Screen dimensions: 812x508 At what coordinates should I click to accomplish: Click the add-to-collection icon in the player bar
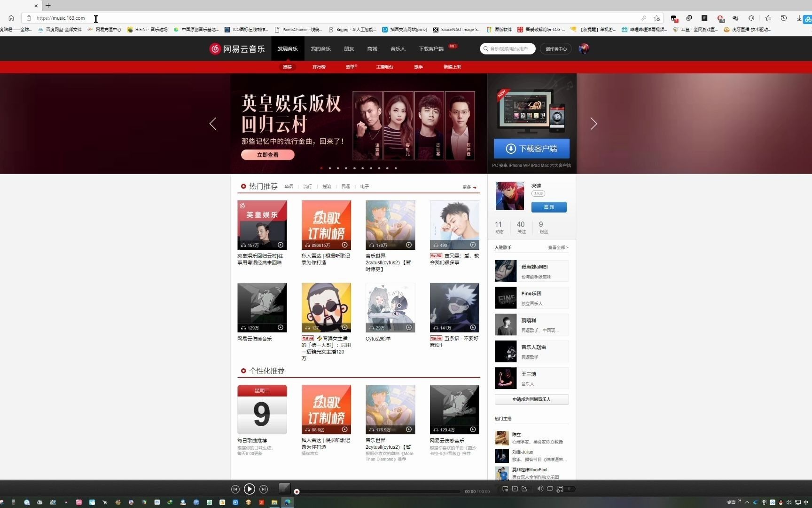(x=515, y=489)
